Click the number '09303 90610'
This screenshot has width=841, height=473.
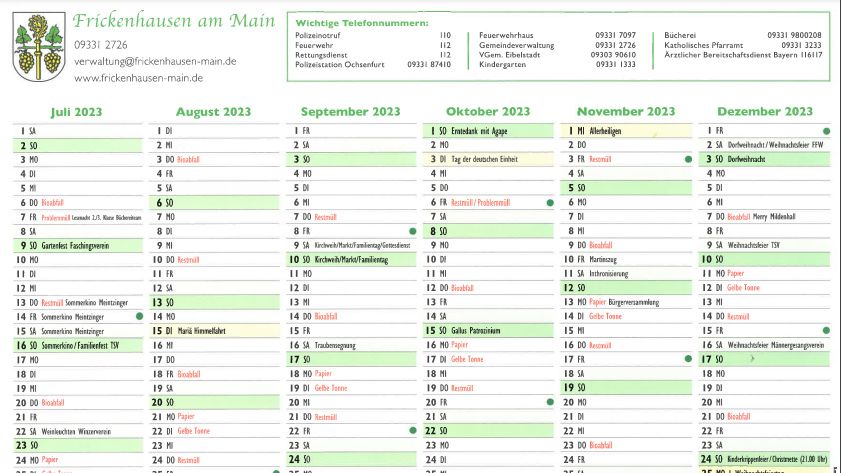point(613,55)
